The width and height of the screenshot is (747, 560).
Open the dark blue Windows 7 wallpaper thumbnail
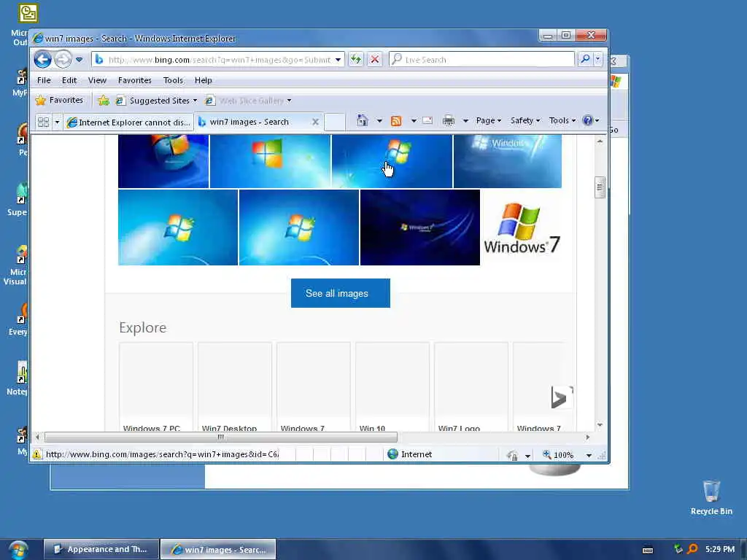click(419, 227)
